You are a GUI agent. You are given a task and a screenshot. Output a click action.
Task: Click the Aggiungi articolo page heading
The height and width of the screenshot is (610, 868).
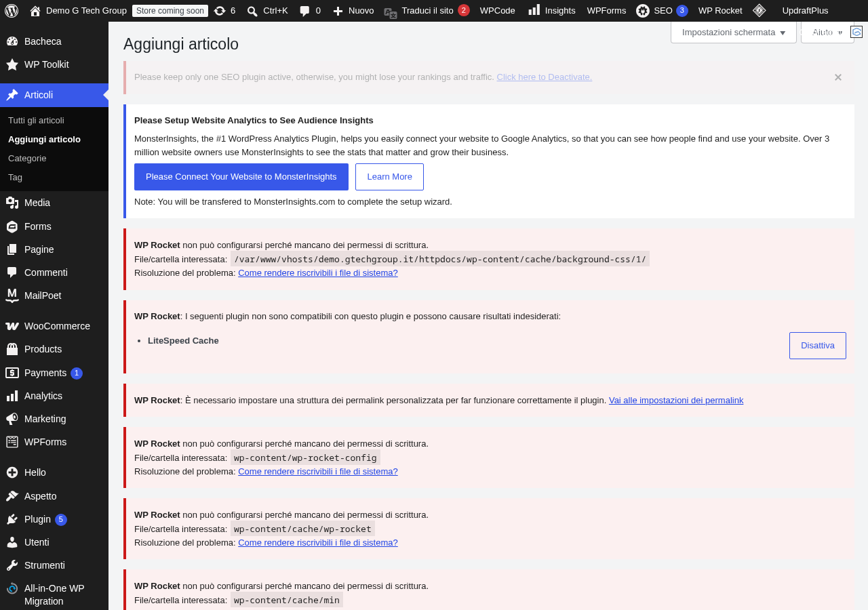tap(181, 44)
